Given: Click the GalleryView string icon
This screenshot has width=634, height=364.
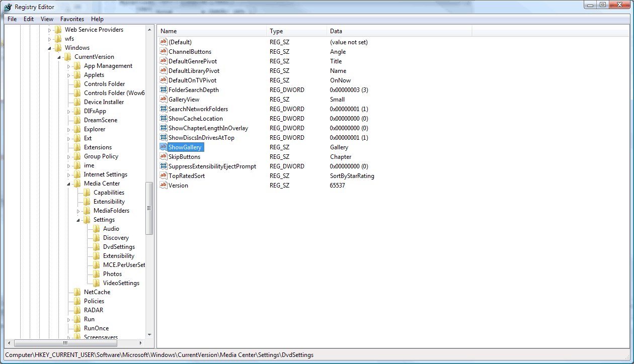Looking at the screenshot, I should point(163,100).
